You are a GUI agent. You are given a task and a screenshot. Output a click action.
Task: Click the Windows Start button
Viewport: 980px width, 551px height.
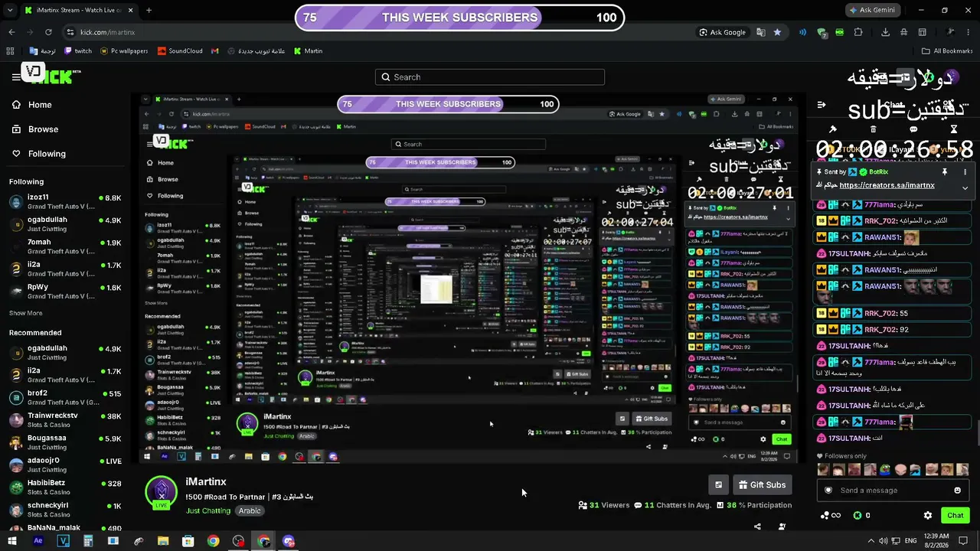(x=14, y=541)
